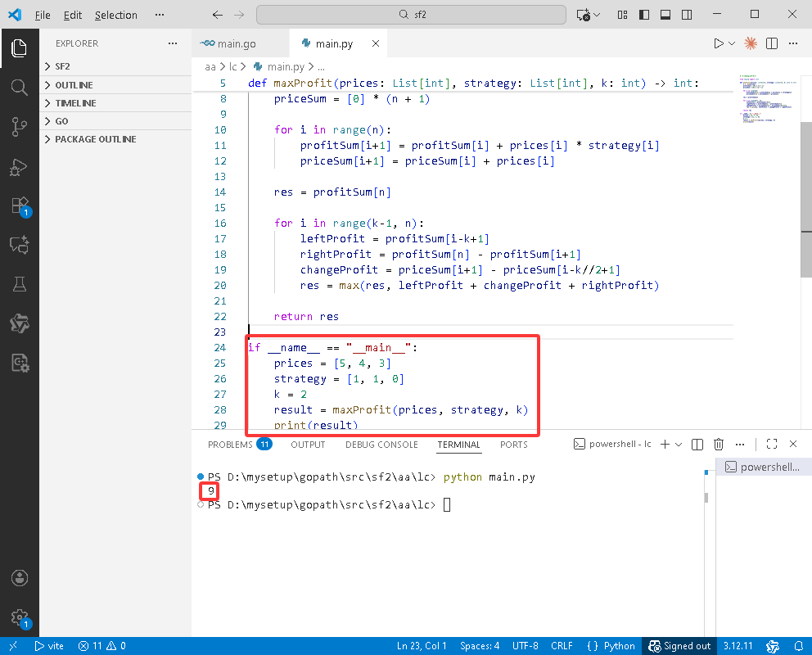This screenshot has width=812, height=655.
Task: Change encoding via UTF-8 status item
Action: pos(526,646)
